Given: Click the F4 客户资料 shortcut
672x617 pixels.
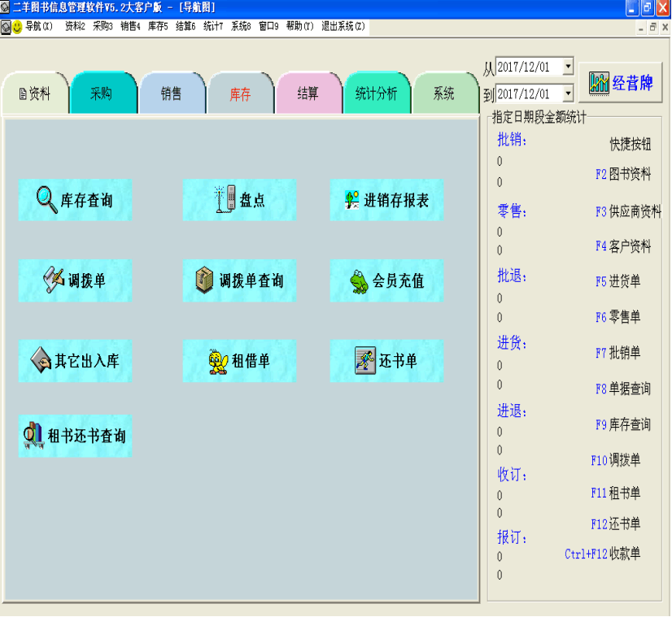Looking at the screenshot, I should (623, 245).
